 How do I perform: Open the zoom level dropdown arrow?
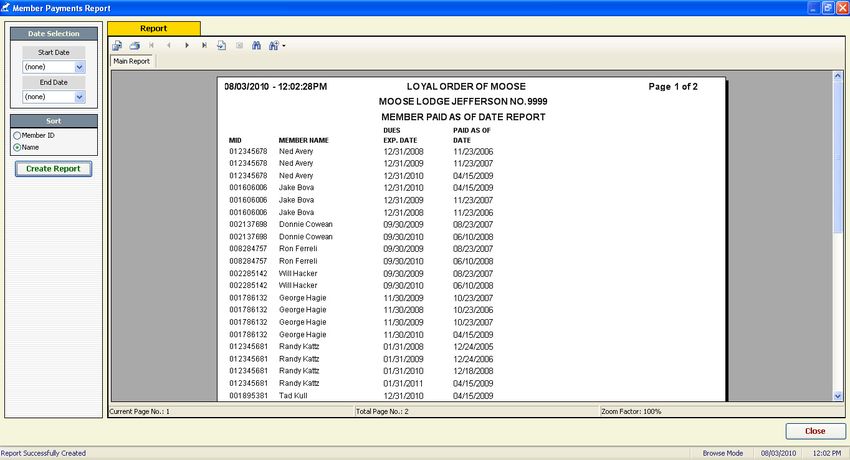tap(284, 46)
